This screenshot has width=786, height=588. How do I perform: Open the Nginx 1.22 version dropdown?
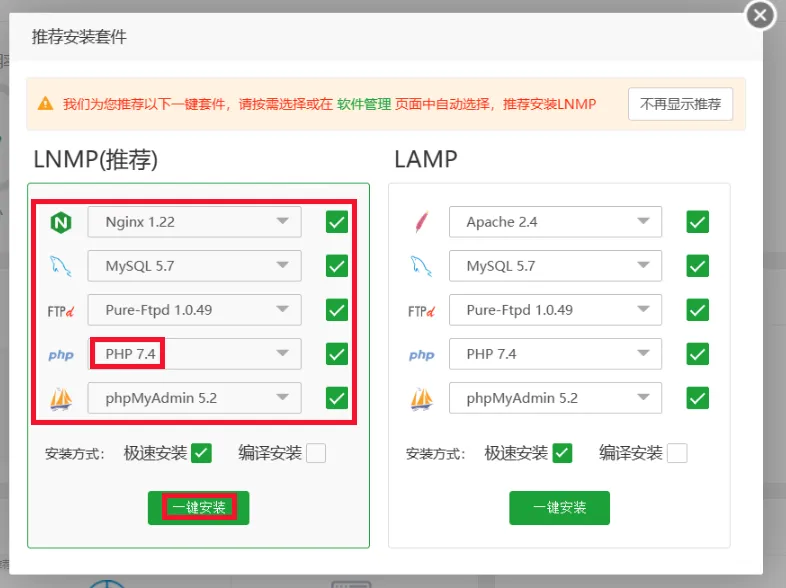coord(194,222)
